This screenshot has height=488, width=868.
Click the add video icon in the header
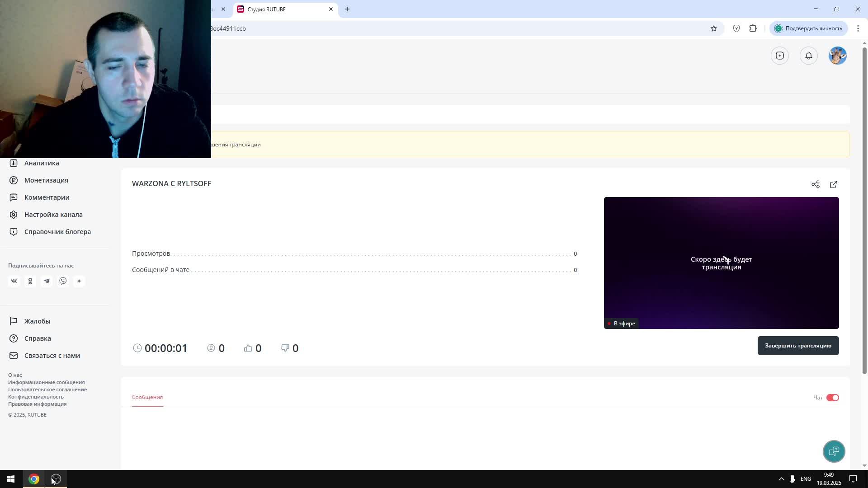779,56
